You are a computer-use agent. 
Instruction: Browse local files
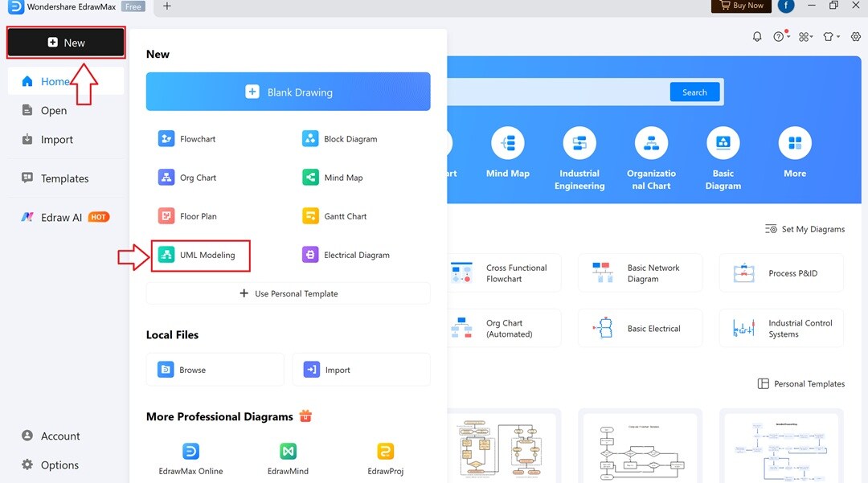coord(215,370)
